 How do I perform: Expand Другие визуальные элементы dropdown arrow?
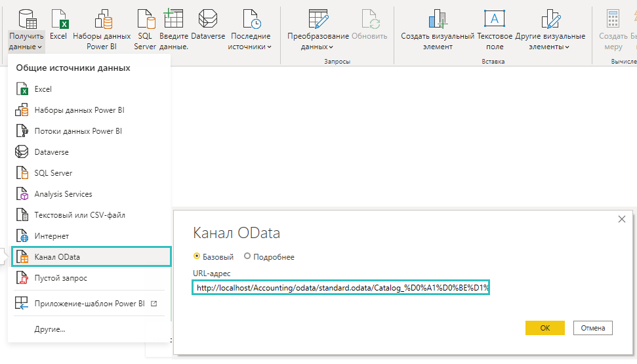click(567, 47)
